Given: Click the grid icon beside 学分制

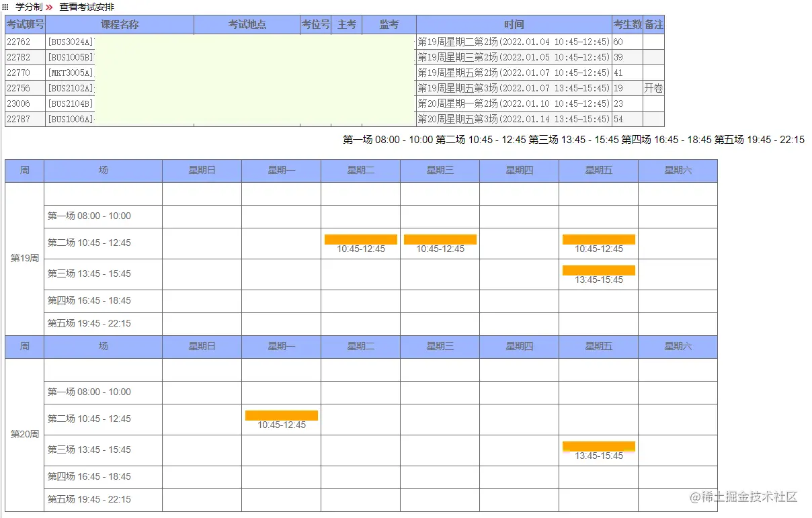Looking at the screenshot, I should click(6, 7).
